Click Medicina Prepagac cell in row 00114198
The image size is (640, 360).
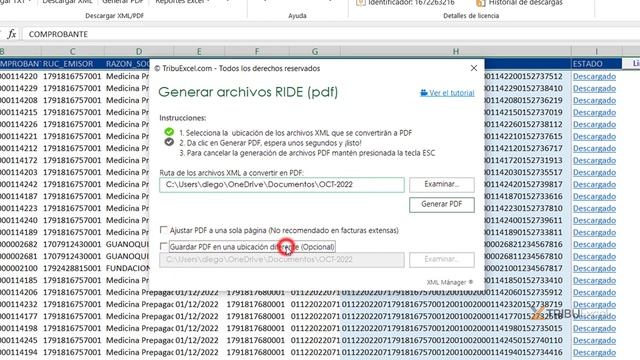(x=139, y=329)
